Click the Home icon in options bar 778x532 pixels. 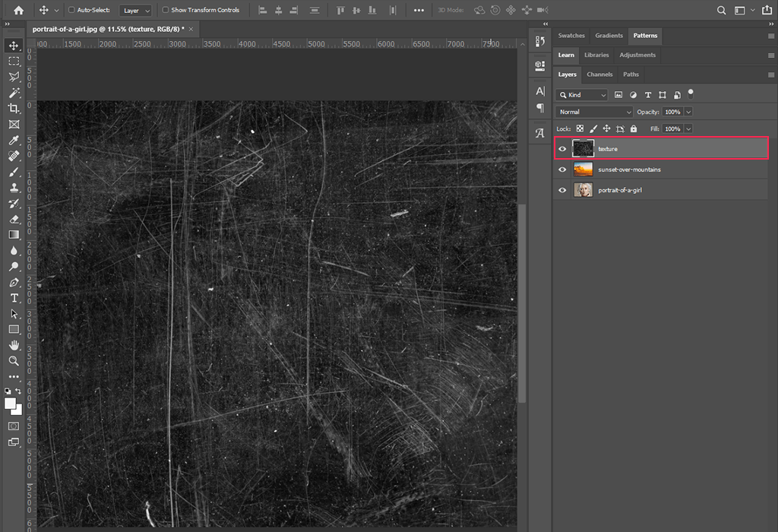[19, 11]
